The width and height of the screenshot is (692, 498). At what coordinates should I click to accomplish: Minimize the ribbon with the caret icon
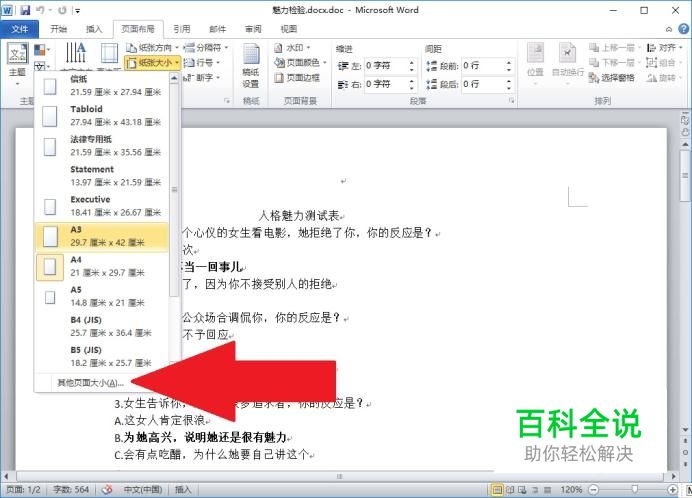pos(669,29)
